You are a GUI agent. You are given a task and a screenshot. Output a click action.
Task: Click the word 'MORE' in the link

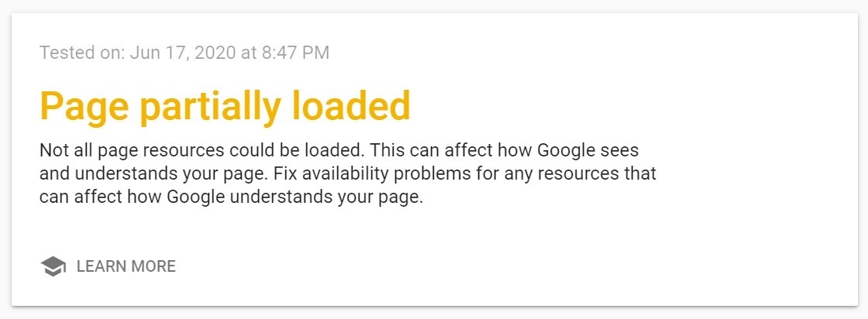(153, 266)
